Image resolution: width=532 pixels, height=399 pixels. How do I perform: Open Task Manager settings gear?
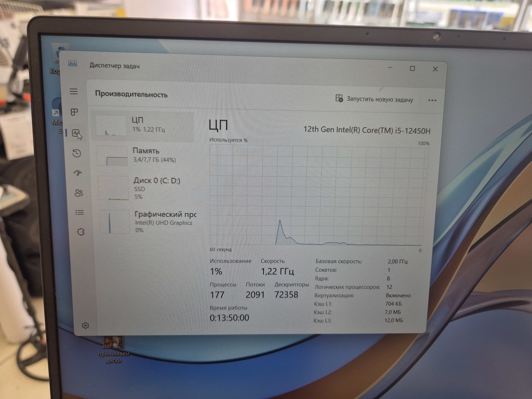[x=85, y=325]
